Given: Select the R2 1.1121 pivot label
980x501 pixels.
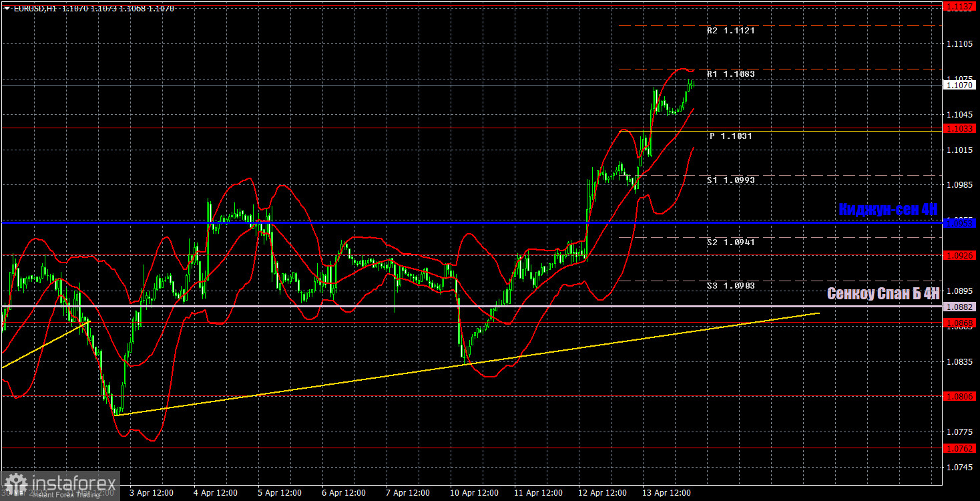Looking at the screenshot, I should click(730, 31).
